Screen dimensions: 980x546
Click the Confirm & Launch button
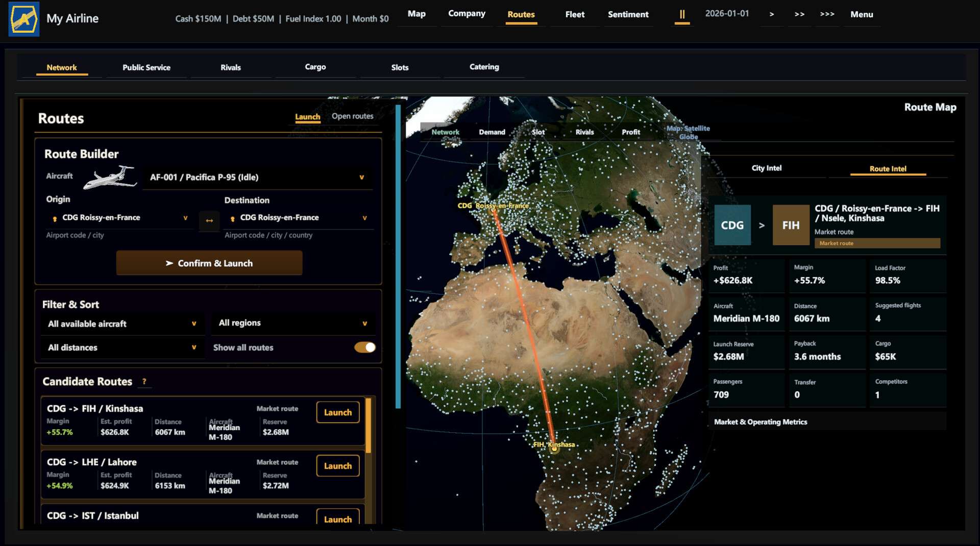point(209,263)
